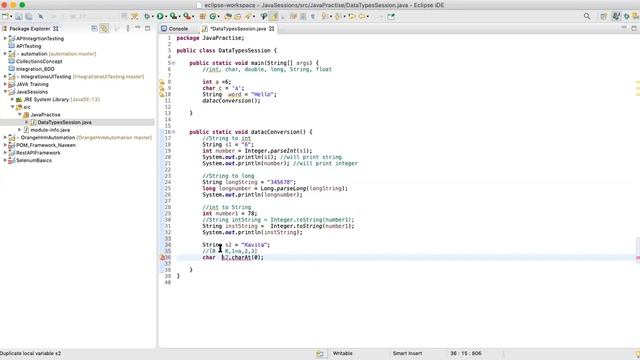The image size is (640, 360).
Task: Select the OrangeHrmAutomation project
Action: pos(48,138)
